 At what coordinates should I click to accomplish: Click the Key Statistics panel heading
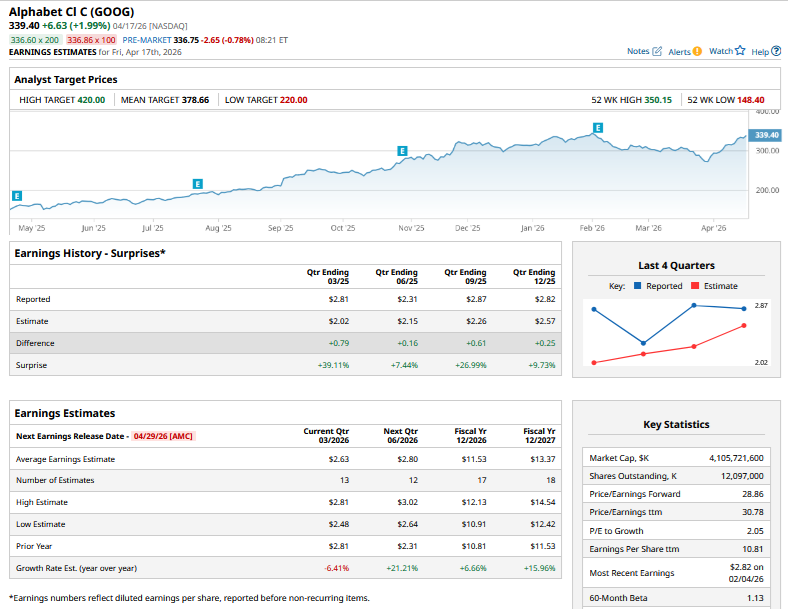676,424
